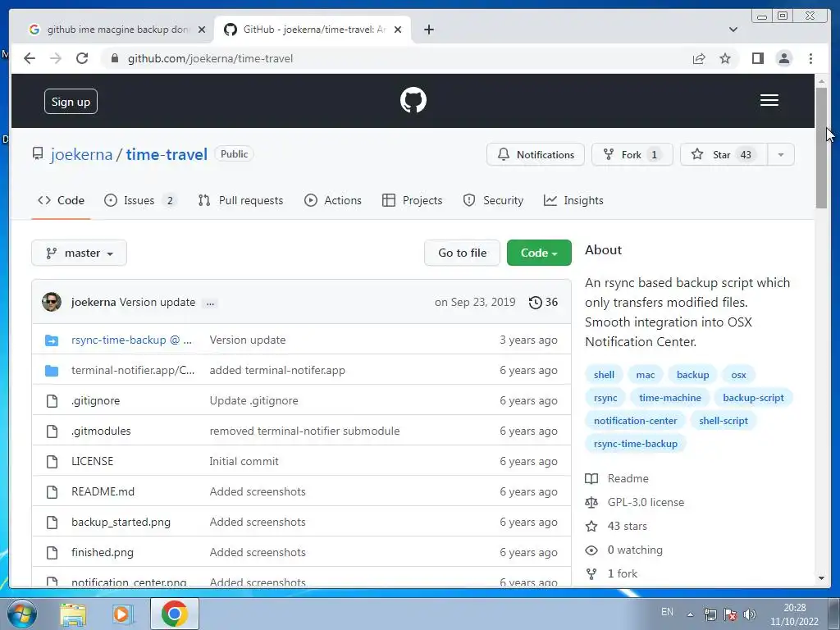Click the Chrome icon in the taskbar
Screen dimensions: 840x630
(174, 614)
